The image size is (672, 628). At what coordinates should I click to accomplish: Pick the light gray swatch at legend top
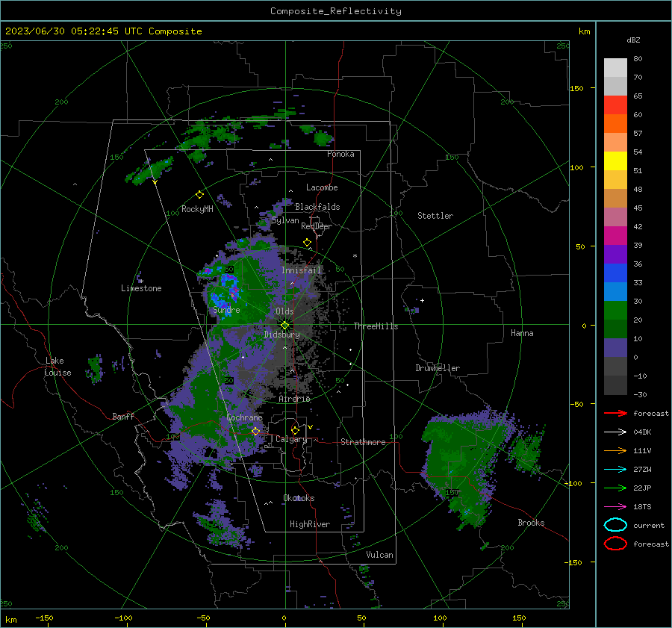click(615, 68)
